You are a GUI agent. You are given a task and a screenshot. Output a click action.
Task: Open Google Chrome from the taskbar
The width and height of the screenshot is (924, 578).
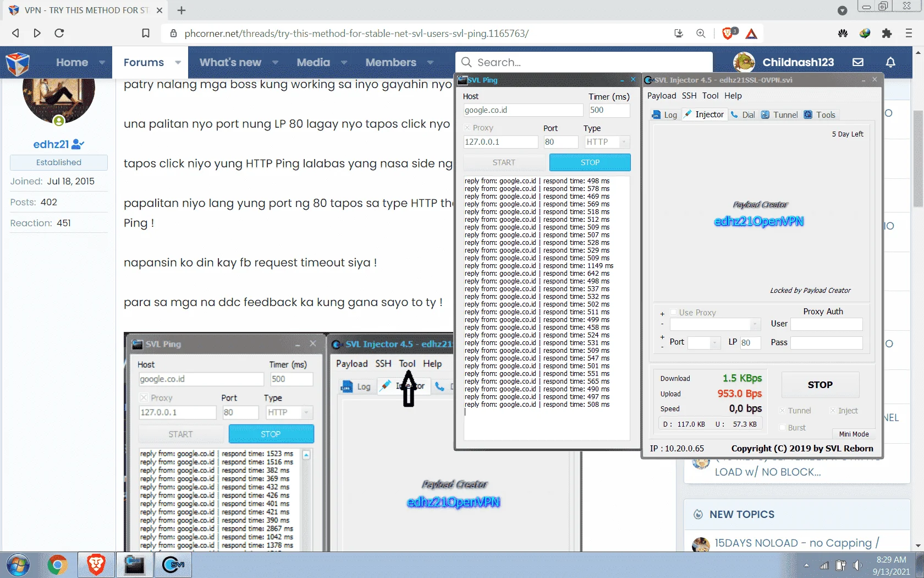(57, 565)
